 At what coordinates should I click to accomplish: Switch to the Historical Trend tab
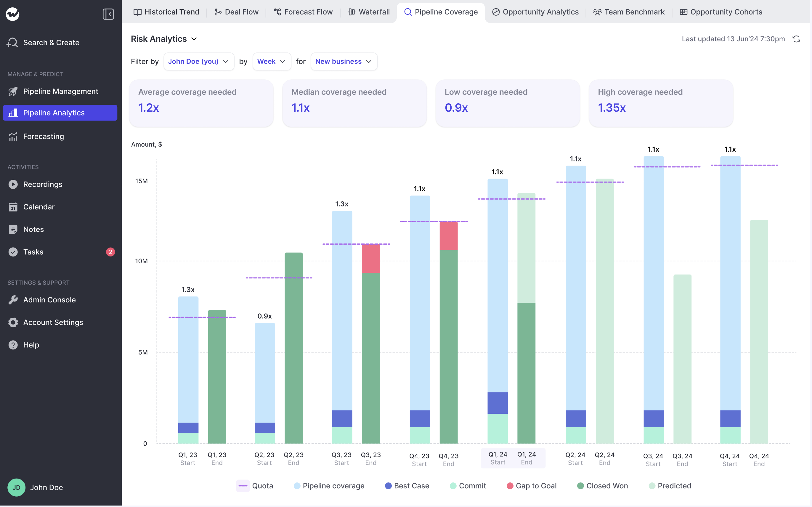[166, 12]
